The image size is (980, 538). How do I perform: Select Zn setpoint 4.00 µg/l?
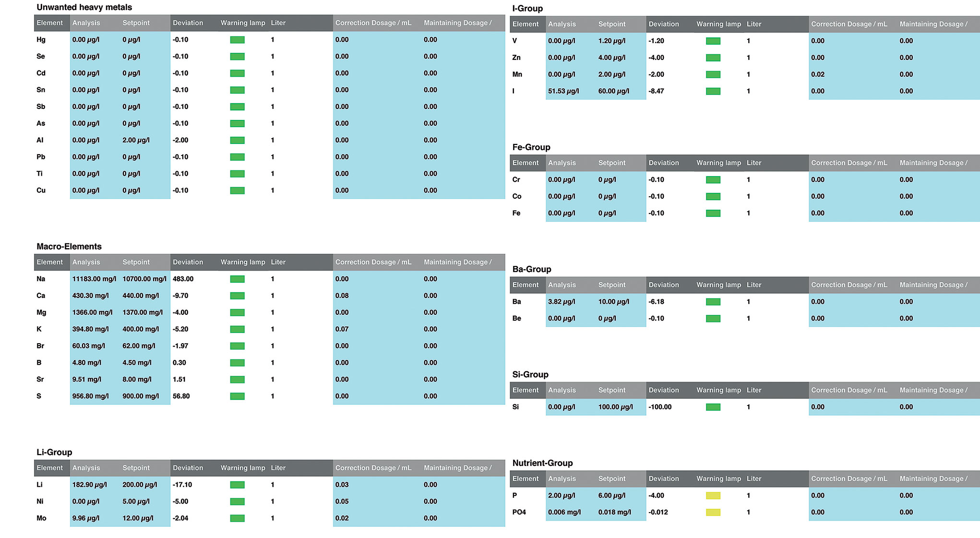tap(612, 58)
